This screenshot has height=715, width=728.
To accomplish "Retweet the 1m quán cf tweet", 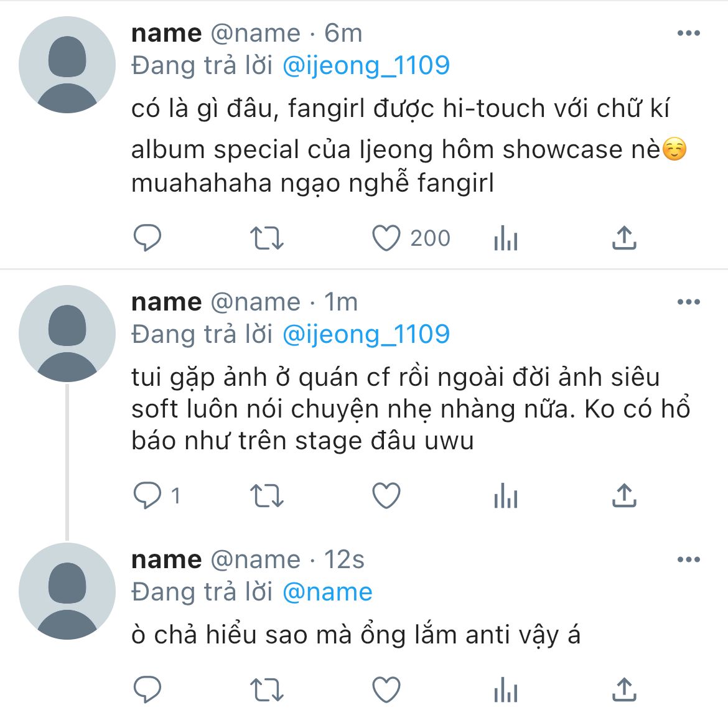I will (266, 496).
